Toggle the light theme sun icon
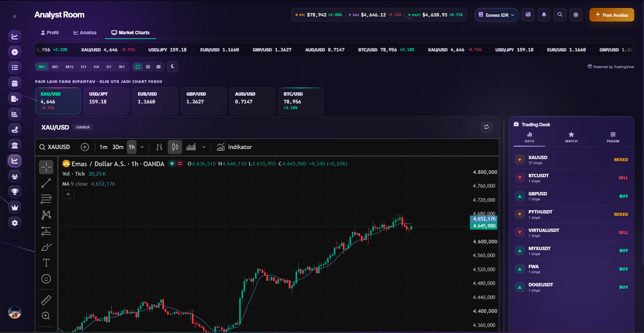The width and height of the screenshot is (644, 333). click(x=576, y=15)
